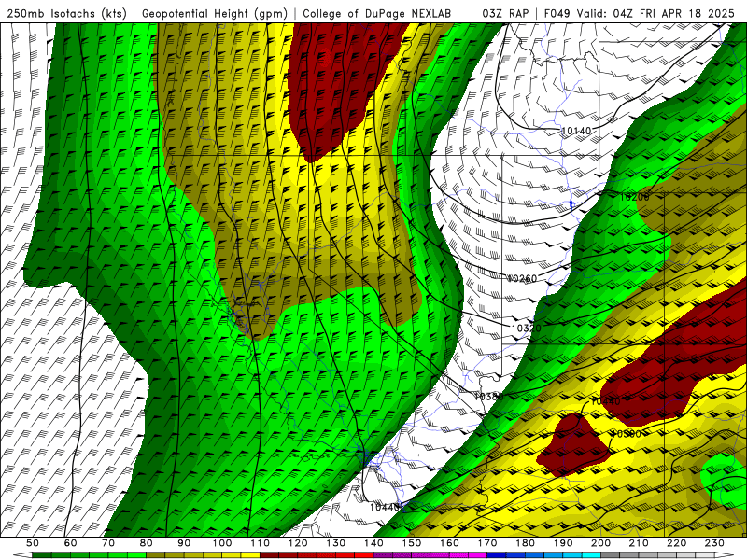This screenshot has width=747, height=560.
Task: Click the 10380 contour label
Action: click(x=488, y=396)
